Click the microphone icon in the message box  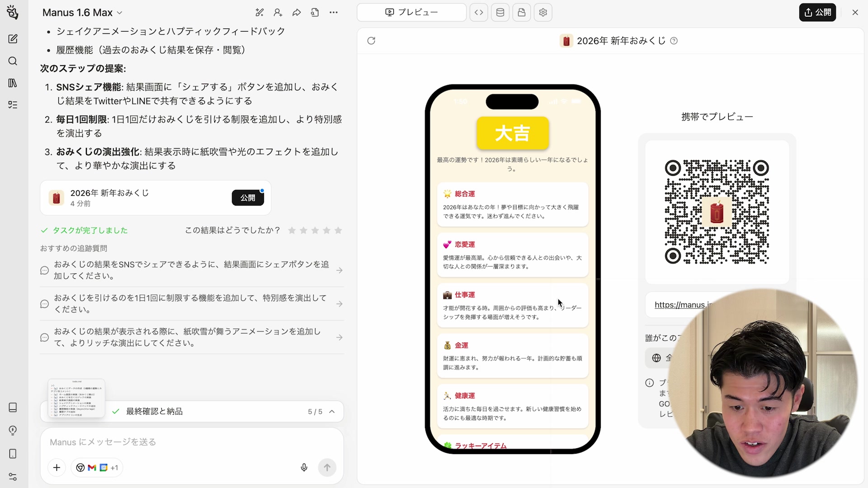click(304, 468)
